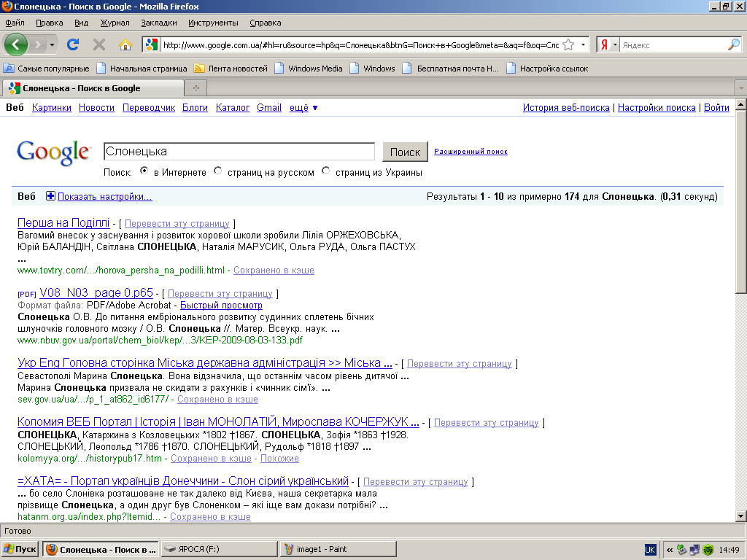747x560 pixels.
Task: Open the Файл menu
Action: coord(15,23)
